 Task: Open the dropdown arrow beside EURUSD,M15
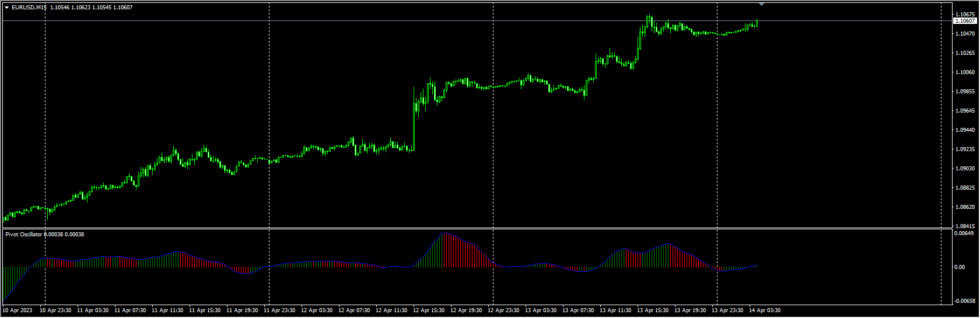pyautogui.click(x=7, y=8)
